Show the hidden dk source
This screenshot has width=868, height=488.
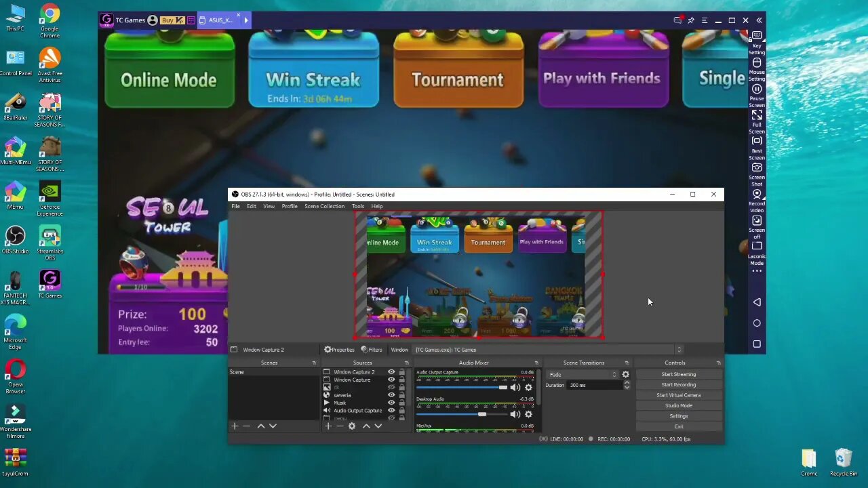click(x=391, y=388)
